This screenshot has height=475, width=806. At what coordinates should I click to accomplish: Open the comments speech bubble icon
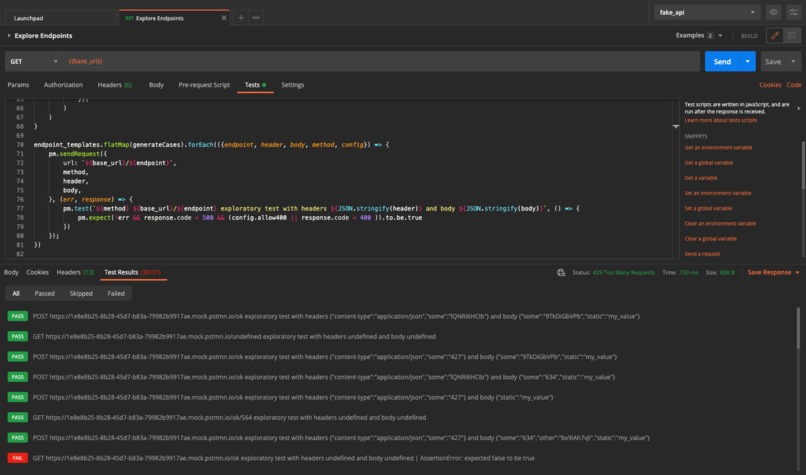tap(792, 35)
